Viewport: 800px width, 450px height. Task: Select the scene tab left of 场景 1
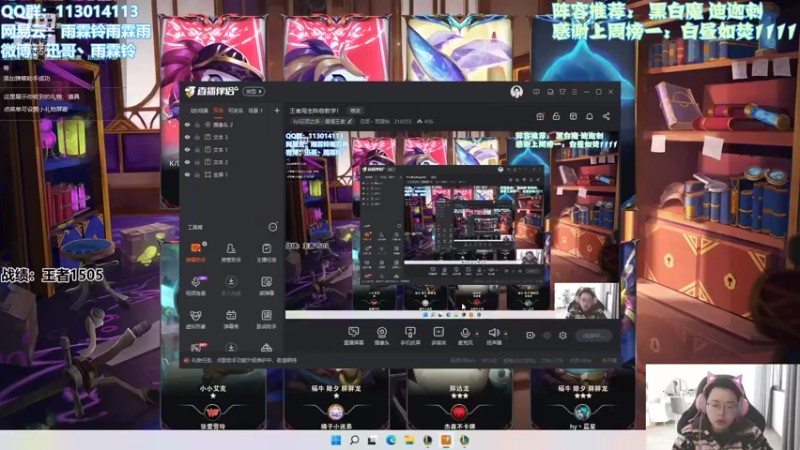click(x=235, y=110)
